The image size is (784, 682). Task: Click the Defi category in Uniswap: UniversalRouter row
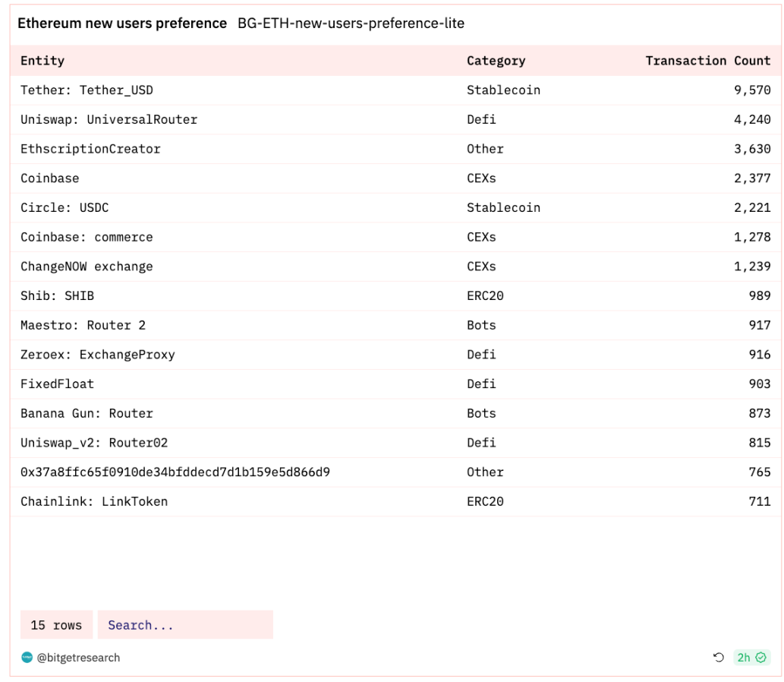click(481, 119)
